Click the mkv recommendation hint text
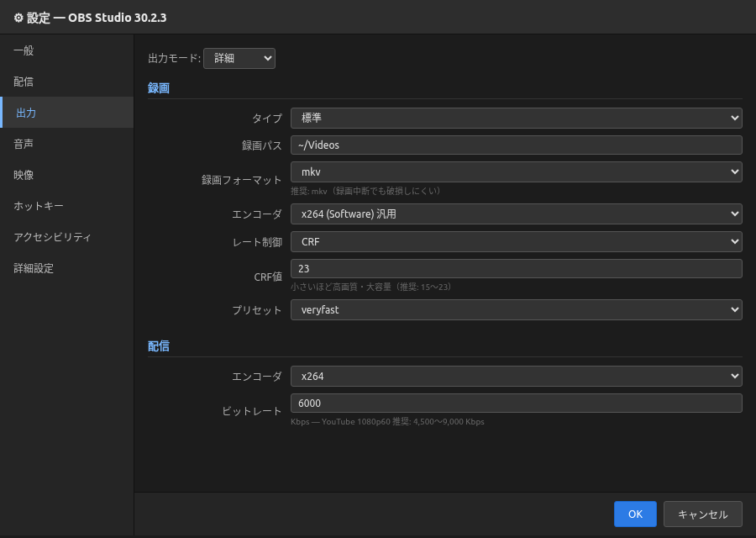The height and width of the screenshot is (538, 756). pos(366,191)
